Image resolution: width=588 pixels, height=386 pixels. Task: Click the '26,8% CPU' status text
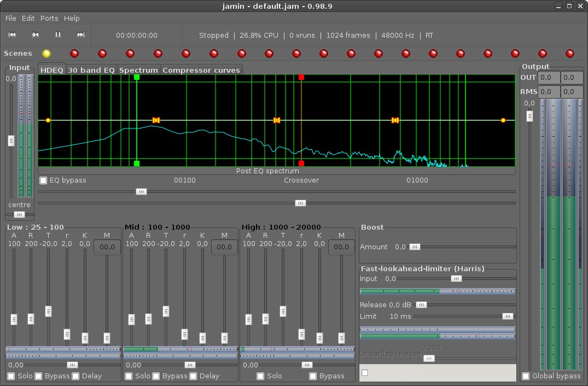[259, 35]
